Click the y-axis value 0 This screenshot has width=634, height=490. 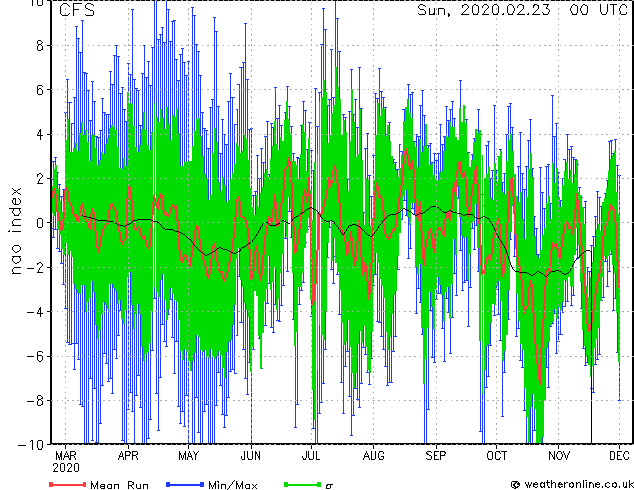coord(40,223)
